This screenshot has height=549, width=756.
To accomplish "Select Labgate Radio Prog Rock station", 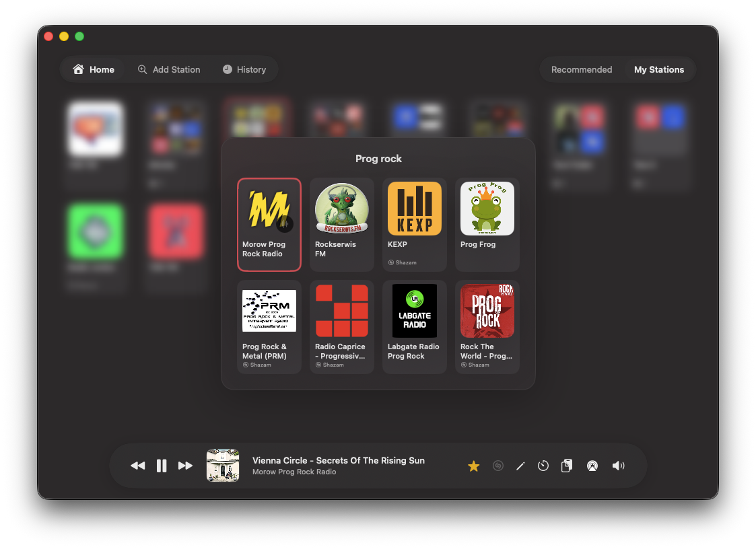I will click(x=415, y=327).
